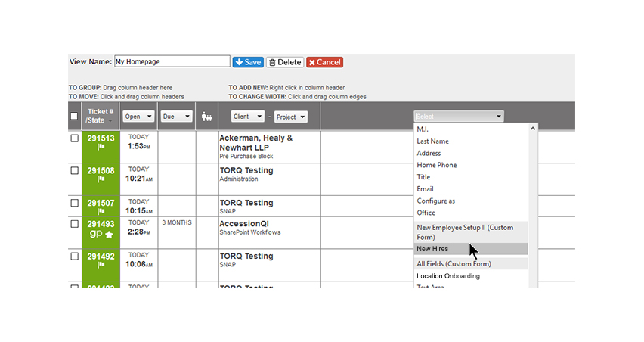Click the red Cancel button
Viewport: 644px width, 342px height.
click(324, 62)
